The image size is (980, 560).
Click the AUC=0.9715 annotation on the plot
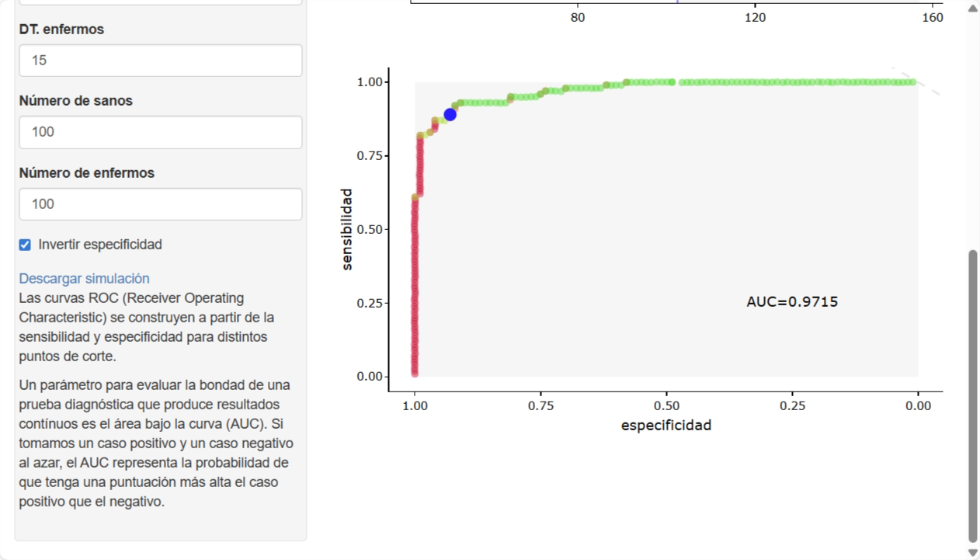pyautogui.click(x=792, y=301)
